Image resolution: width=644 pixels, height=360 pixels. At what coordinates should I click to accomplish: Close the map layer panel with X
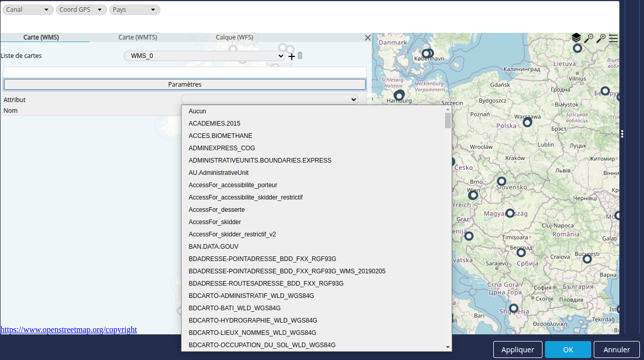(x=367, y=37)
